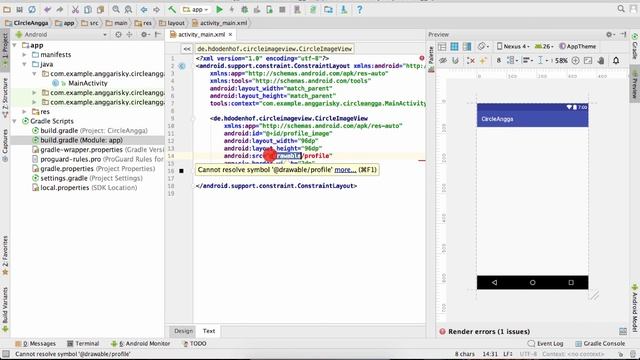Click the Replace magnifier icon
The width and height of the screenshot is (640, 360).
click(128, 9)
